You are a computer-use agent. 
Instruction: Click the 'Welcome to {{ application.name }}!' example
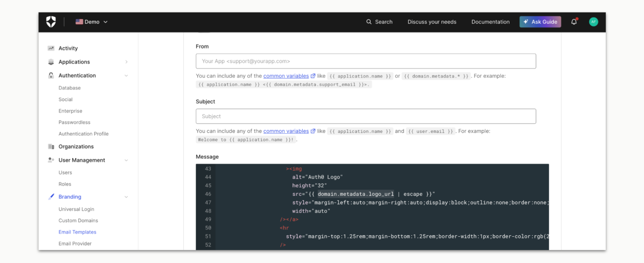pos(246,140)
